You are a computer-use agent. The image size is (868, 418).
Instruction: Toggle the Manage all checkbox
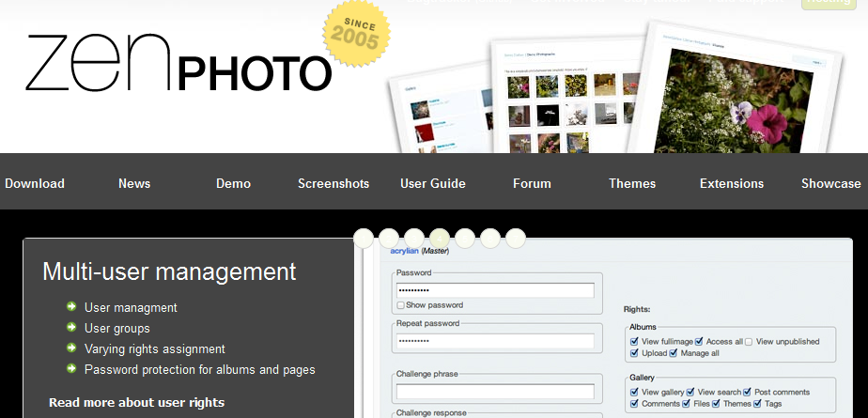pyautogui.click(x=674, y=353)
